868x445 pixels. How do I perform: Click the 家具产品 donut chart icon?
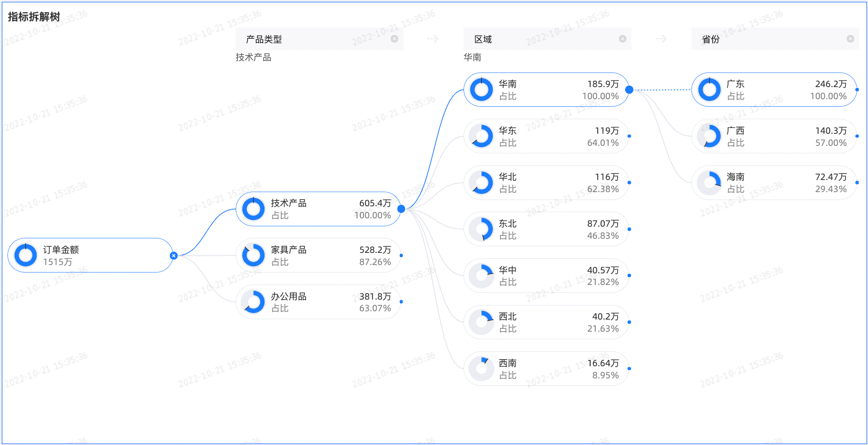pos(253,255)
